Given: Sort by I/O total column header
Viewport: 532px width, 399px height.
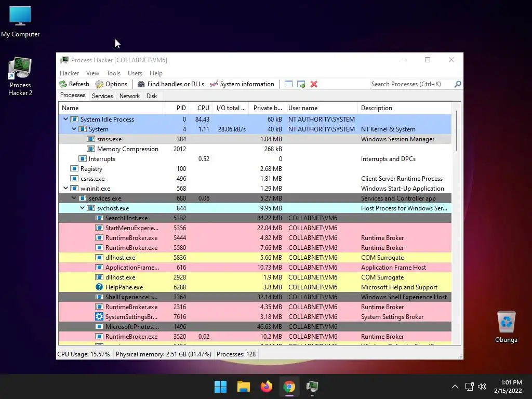Looking at the screenshot, I should (231, 108).
